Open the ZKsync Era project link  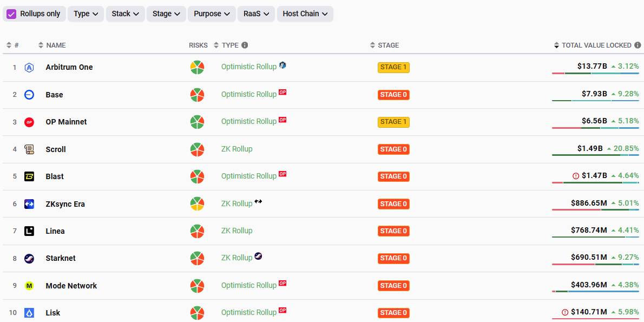coord(65,203)
